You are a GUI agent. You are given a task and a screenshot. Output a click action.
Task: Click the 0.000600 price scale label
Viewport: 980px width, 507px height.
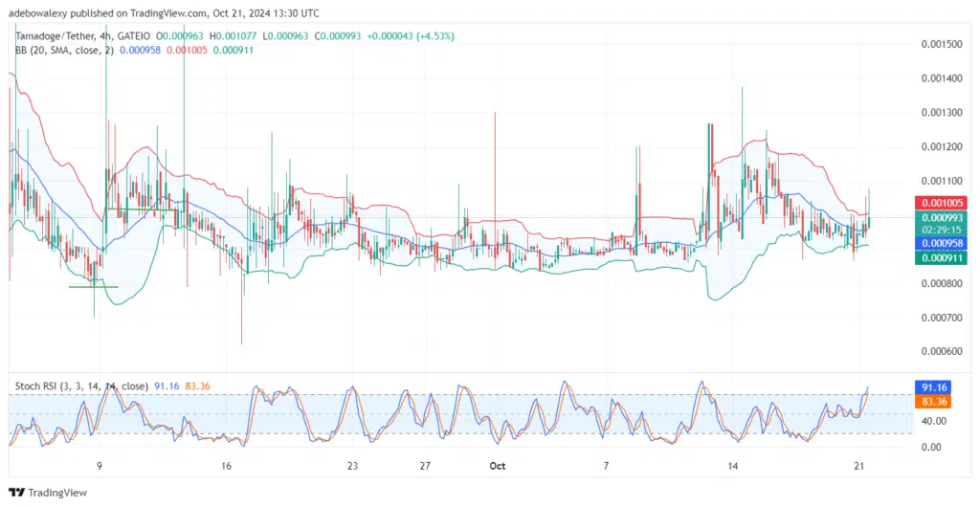(x=941, y=351)
